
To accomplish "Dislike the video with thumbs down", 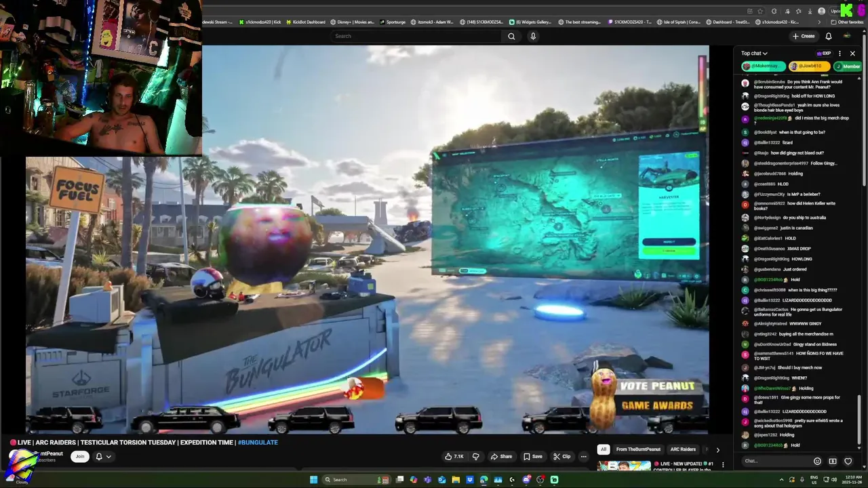I will pos(475,456).
